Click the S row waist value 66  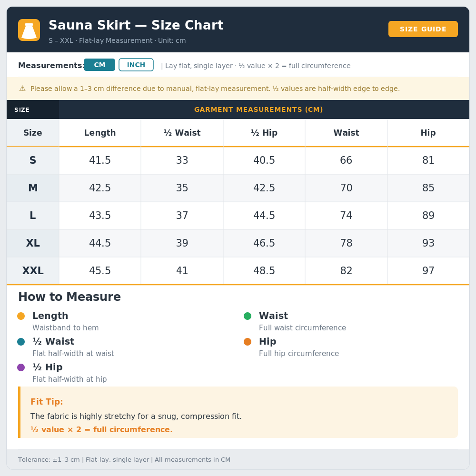(346, 160)
